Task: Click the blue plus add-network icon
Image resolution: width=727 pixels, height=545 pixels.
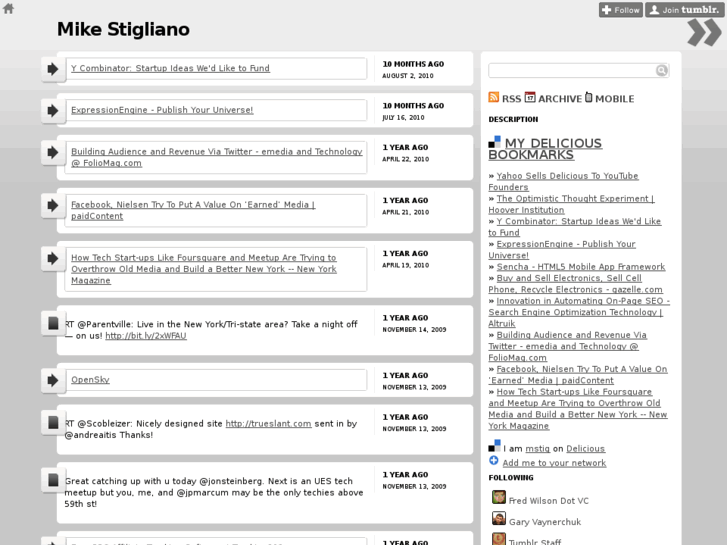Action: click(494, 461)
